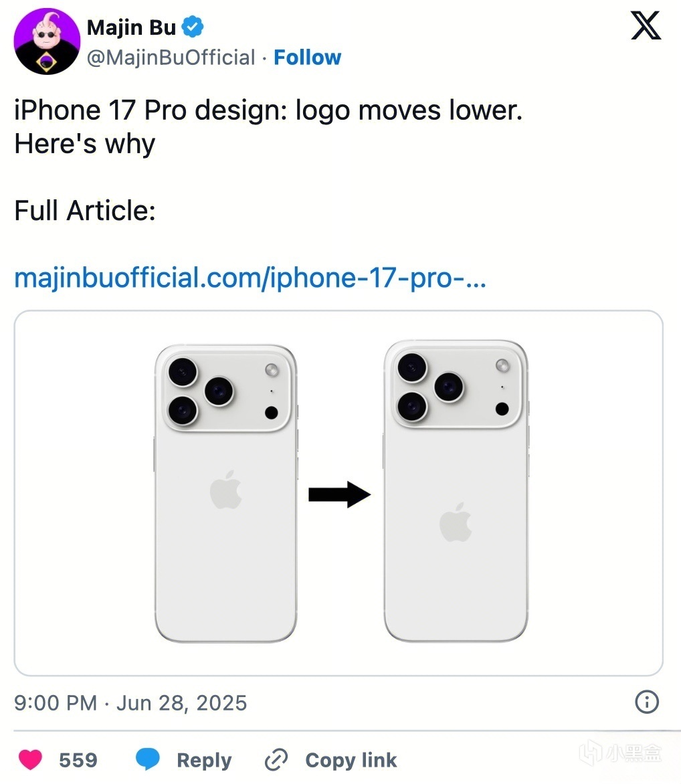Open the @MajinBuOfficial handle
The height and width of the screenshot is (784, 681).
coord(171,58)
